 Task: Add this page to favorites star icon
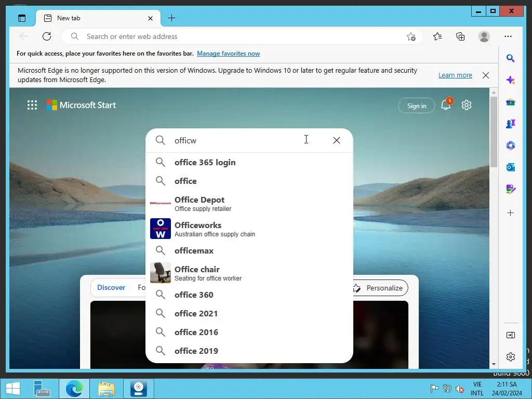[411, 37]
